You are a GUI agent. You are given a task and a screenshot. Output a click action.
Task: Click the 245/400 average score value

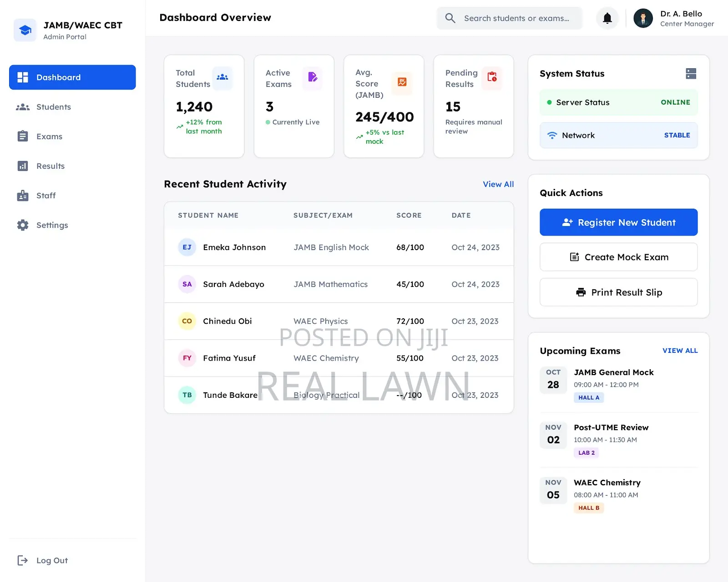click(x=384, y=117)
